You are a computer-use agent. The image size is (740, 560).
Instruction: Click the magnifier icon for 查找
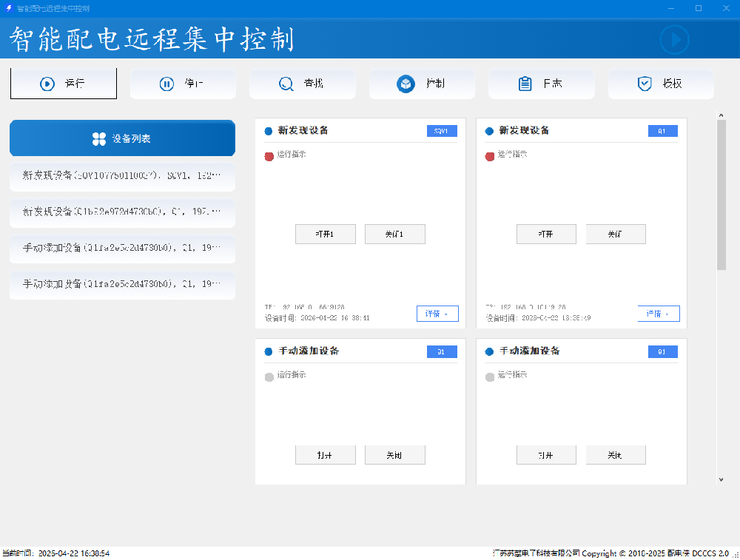[286, 84]
